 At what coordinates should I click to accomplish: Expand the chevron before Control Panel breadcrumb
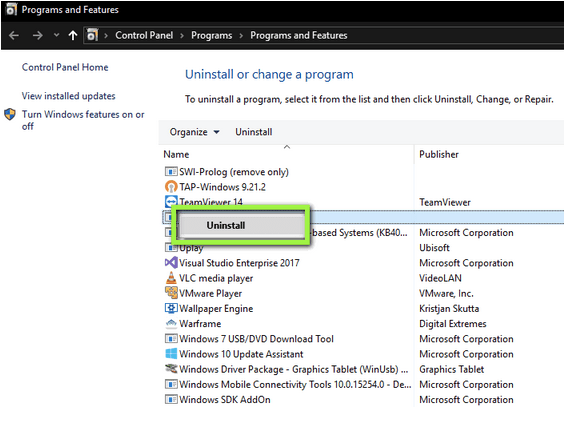106,36
